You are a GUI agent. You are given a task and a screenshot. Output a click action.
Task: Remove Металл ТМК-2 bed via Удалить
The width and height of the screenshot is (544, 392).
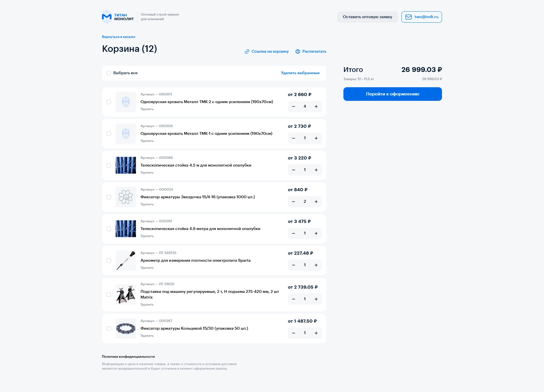click(x=147, y=109)
